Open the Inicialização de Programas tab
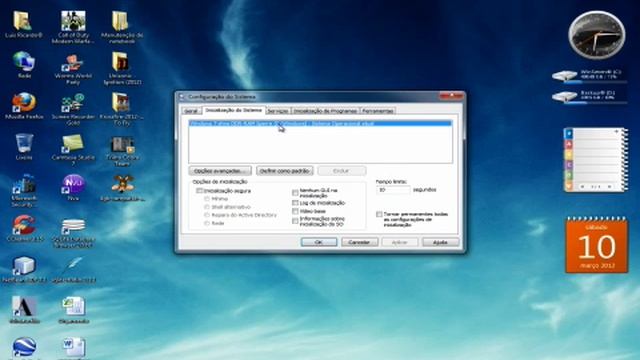 [325, 111]
